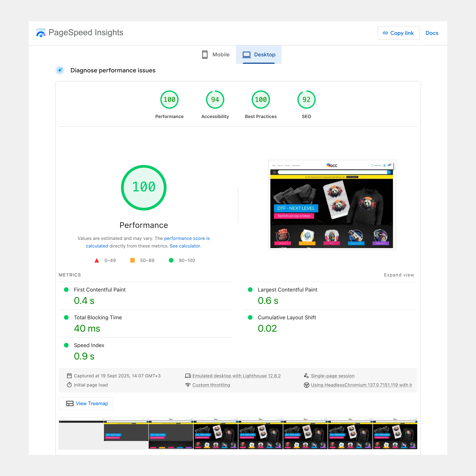Image resolution: width=476 pixels, height=476 pixels.
Task: Expand Emulated desktop with Lighthouse details
Action: 236,376
